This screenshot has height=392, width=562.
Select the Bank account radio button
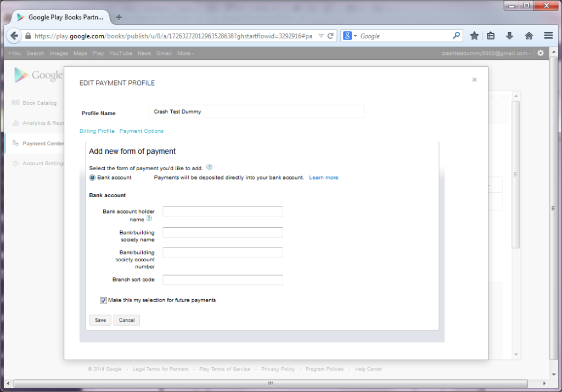pos(92,177)
